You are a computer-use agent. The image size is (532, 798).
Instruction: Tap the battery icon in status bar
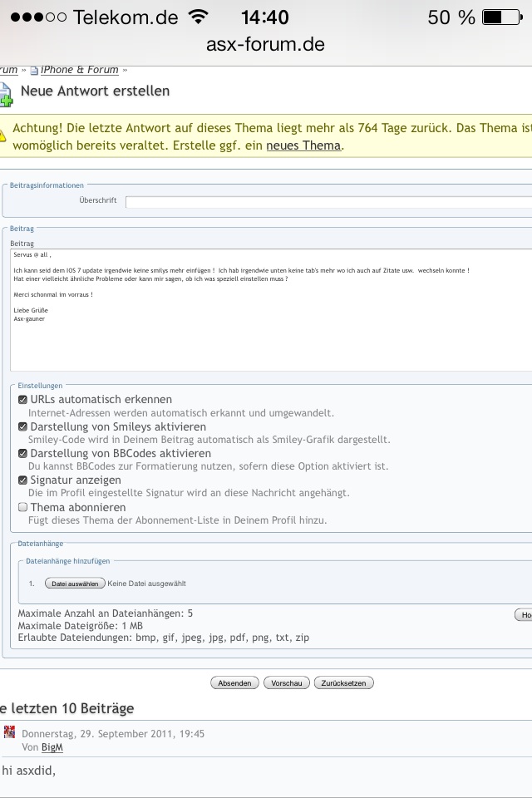point(503,17)
